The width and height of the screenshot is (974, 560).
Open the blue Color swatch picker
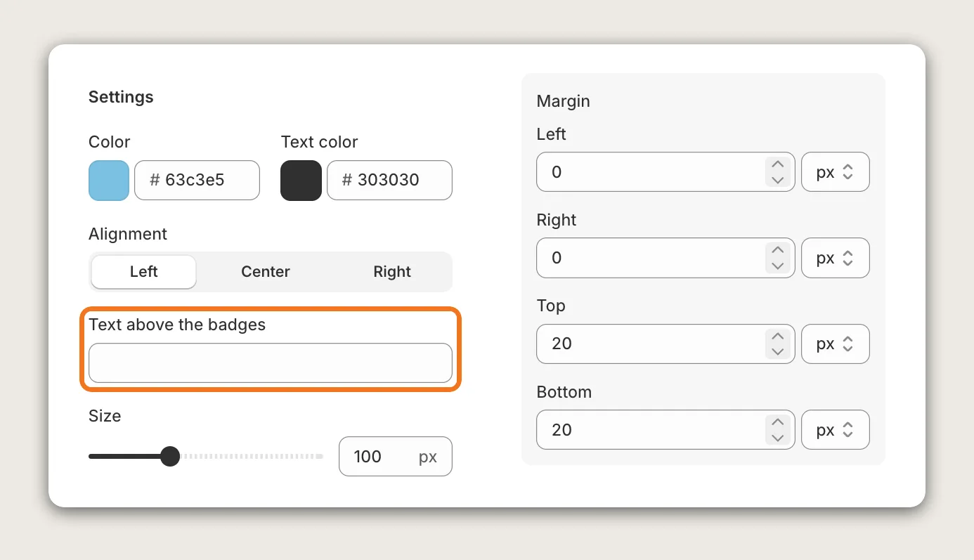tap(109, 181)
